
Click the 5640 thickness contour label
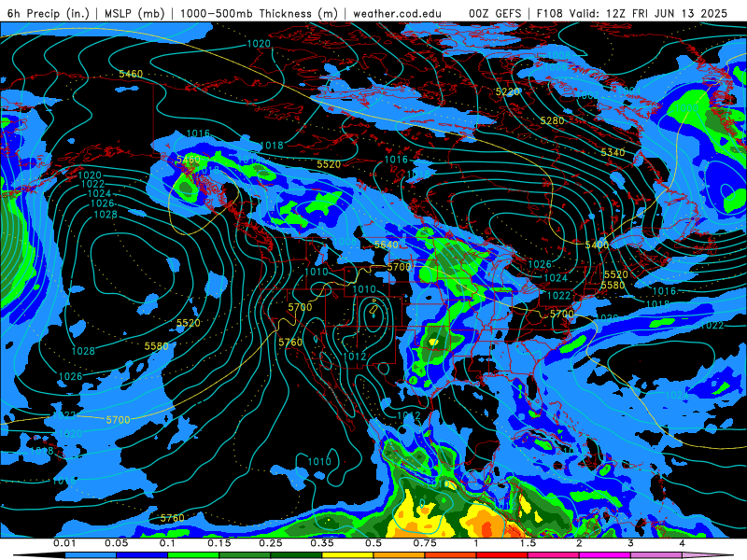(x=387, y=245)
